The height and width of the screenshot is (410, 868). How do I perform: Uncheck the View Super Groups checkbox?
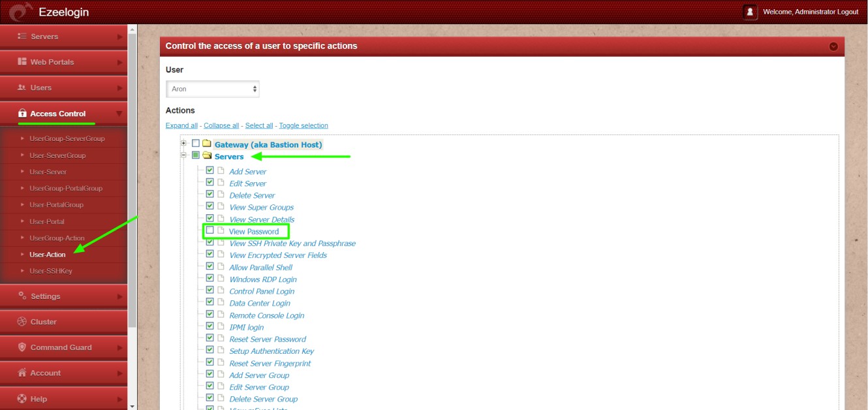[x=210, y=206]
